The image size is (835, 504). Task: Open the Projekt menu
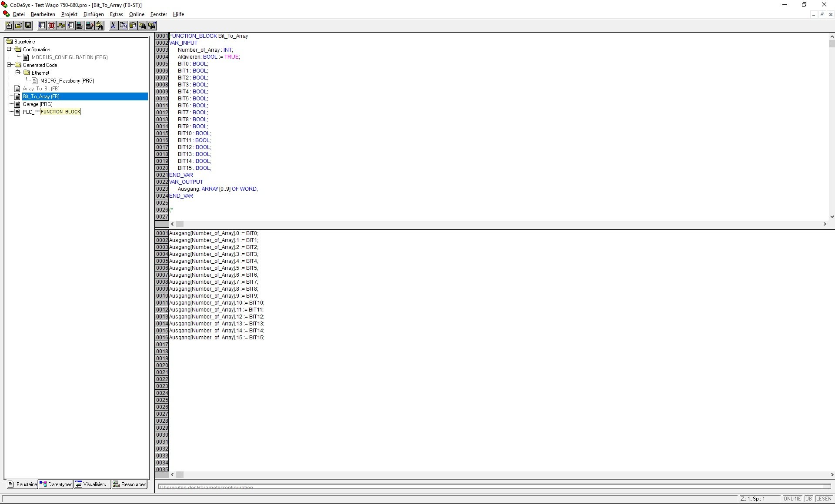pyautogui.click(x=69, y=14)
